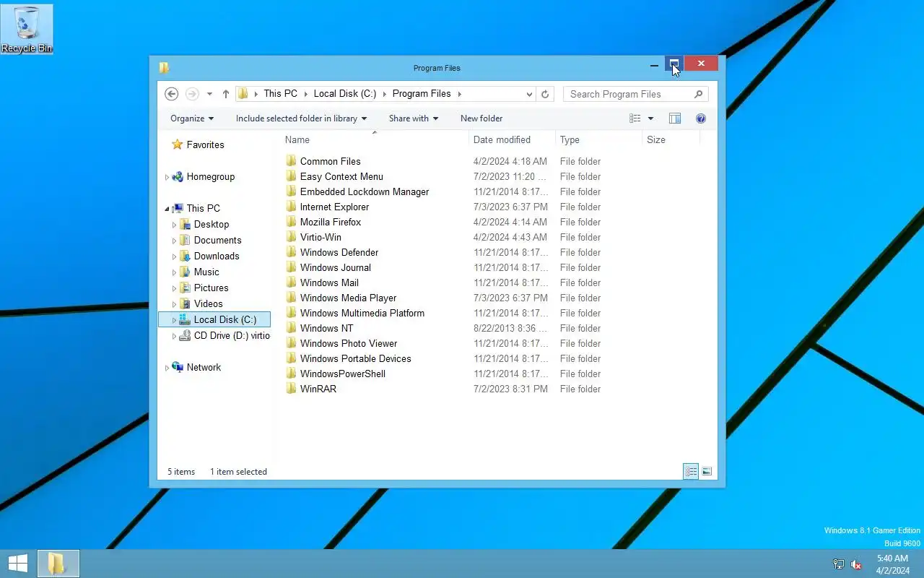Click the Forward navigation arrow

click(192, 94)
